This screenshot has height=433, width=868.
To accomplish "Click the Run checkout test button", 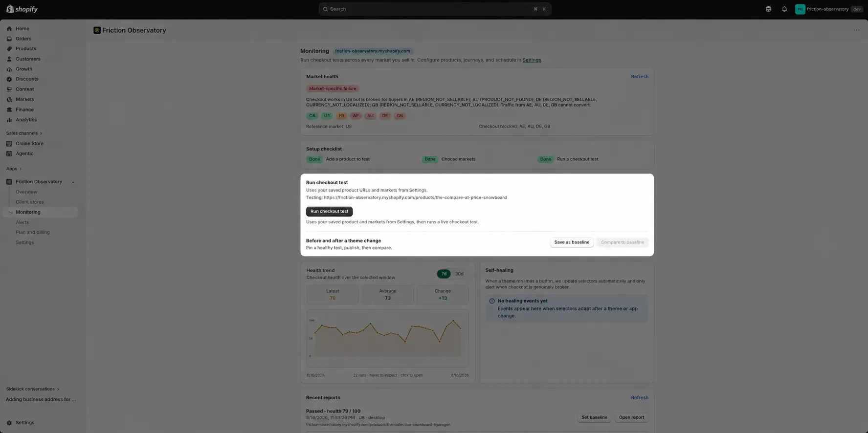I will tap(329, 212).
